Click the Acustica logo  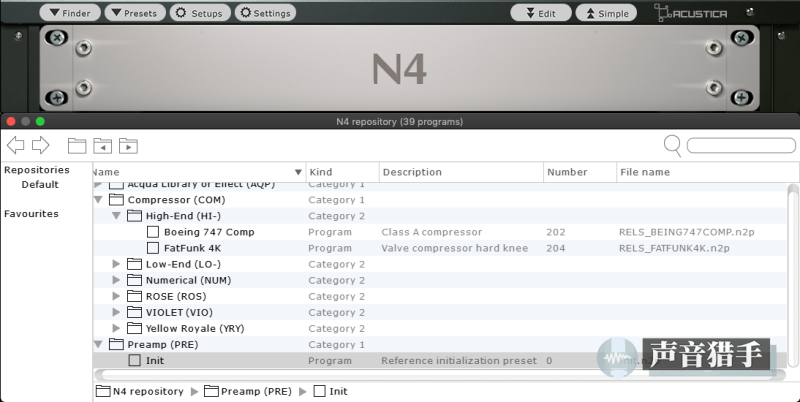(691, 13)
